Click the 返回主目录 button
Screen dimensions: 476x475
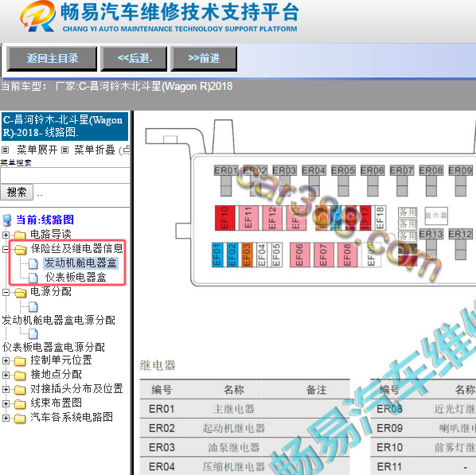pos(52,59)
